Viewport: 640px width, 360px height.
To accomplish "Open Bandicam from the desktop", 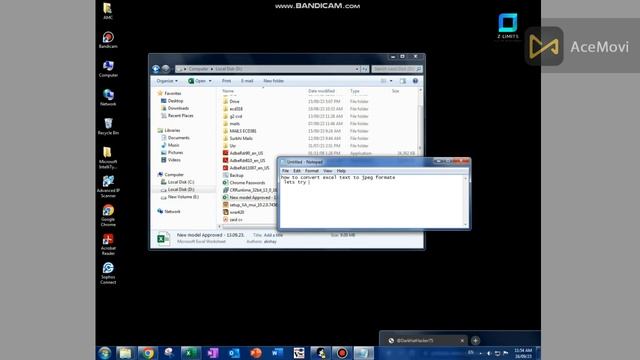I will pos(108,40).
